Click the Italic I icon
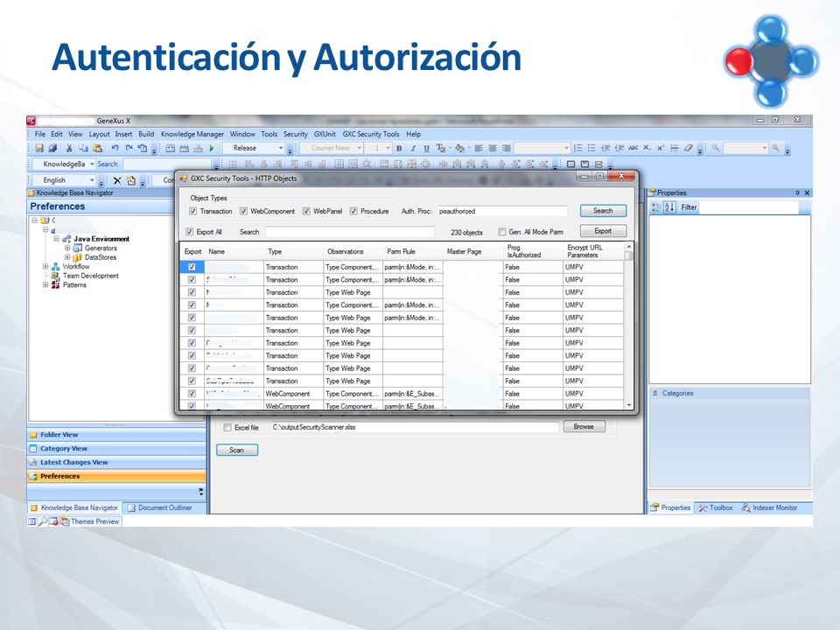The image size is (840, 630). click(412, 149)
